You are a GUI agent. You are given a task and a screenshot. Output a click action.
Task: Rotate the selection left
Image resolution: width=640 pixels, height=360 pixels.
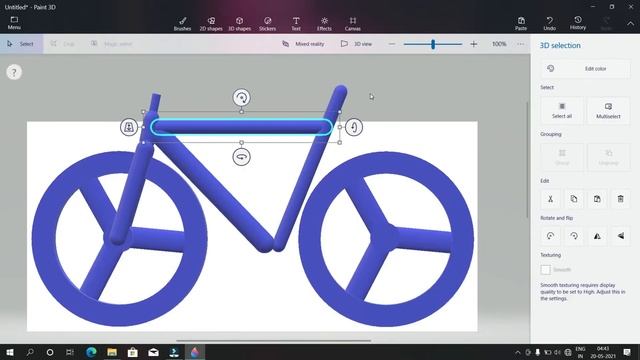(550, 236)
